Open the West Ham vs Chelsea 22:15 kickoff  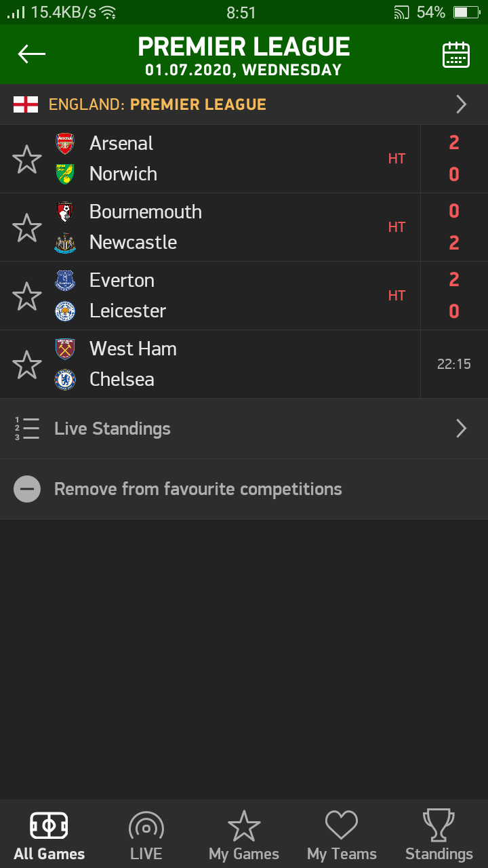click(x=454, y=364)
